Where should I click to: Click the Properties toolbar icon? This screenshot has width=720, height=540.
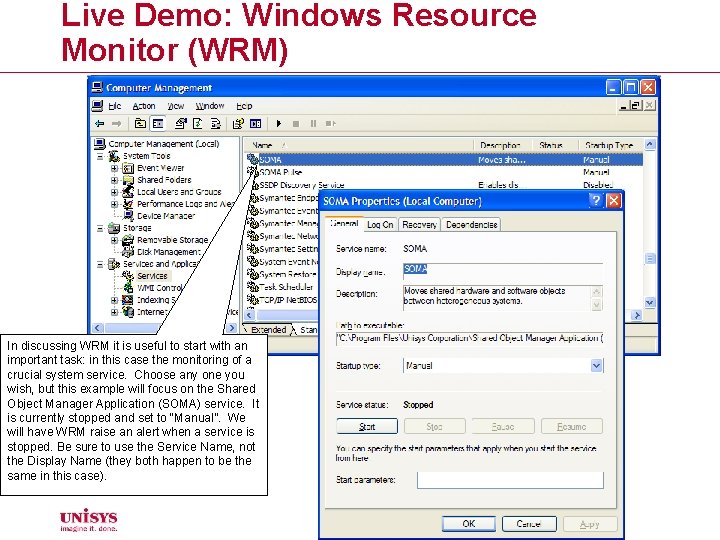(x=181, y=124)
